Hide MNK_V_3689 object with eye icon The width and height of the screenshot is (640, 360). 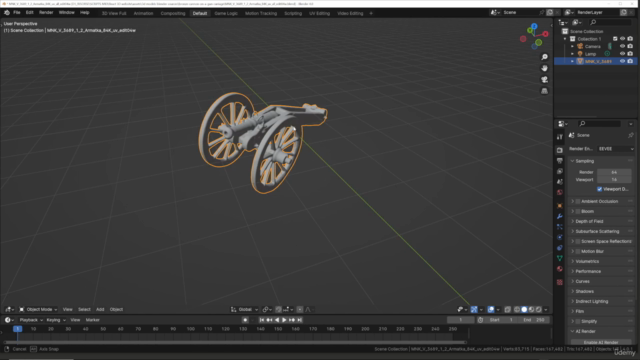coord(622,61)
